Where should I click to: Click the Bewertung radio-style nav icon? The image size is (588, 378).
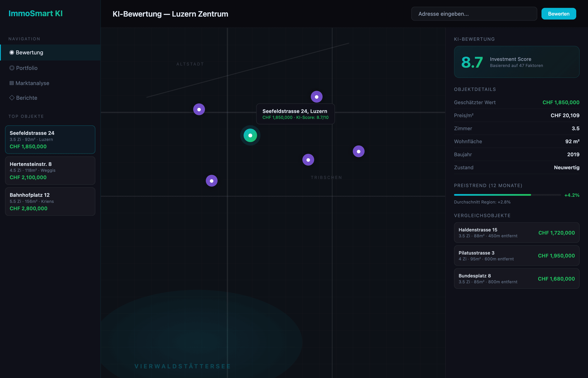pyautogui.click(x=12, y=52)
